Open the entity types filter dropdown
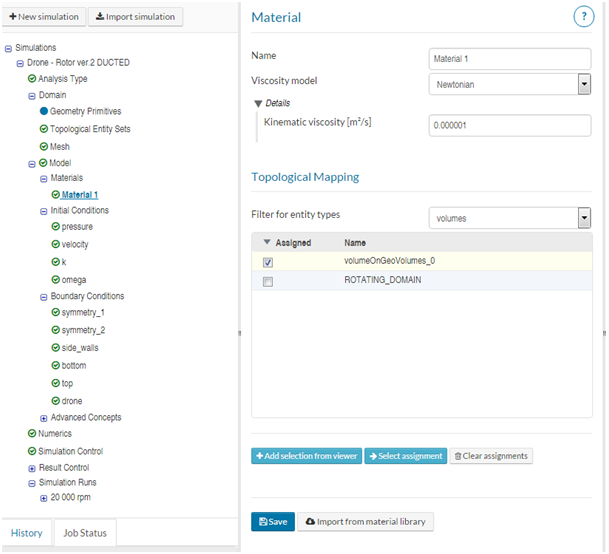Viewport: 609px width, 554px height. [584, 217]
